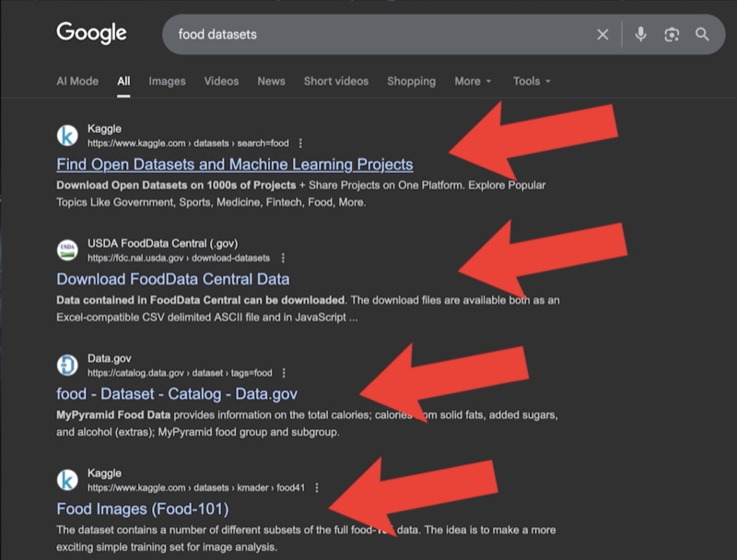Click inside the search input field
Screen dimensions: 737x560
[x=368, y=34]
